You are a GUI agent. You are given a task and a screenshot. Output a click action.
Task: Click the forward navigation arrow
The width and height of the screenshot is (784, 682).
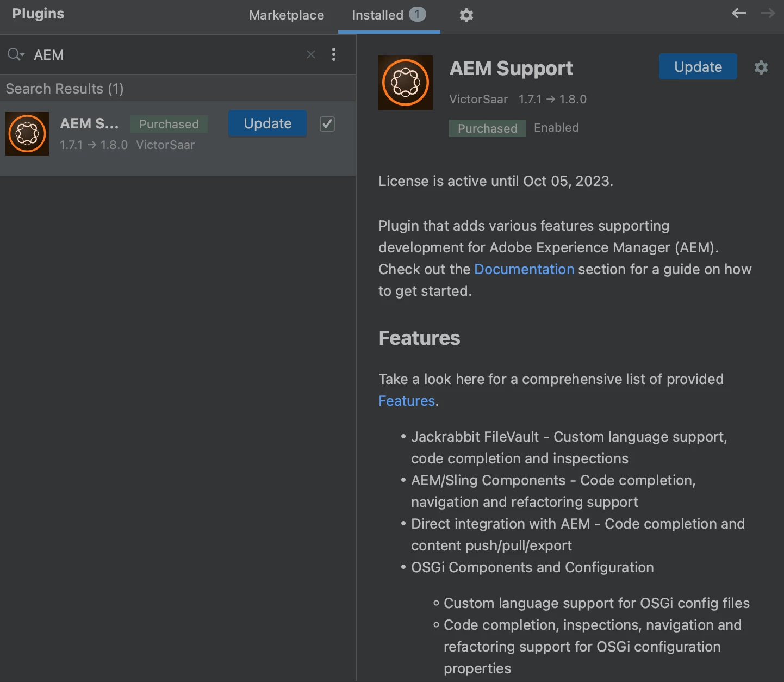coord(768,14)
